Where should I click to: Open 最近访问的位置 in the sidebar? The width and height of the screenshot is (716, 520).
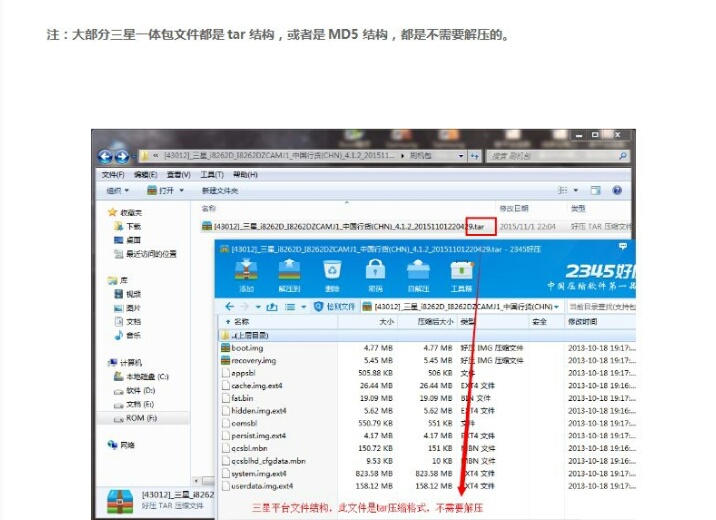pyautogui.click(x=145, y=254)
